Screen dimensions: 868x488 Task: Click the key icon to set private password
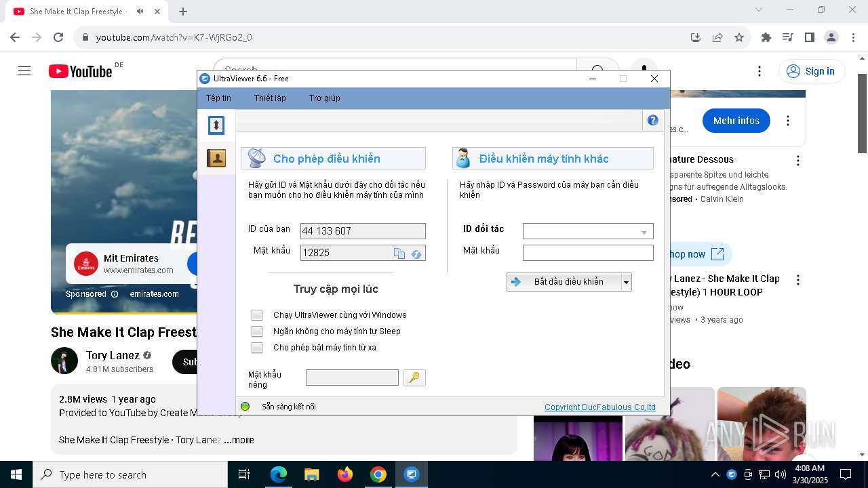coord(414,378)
